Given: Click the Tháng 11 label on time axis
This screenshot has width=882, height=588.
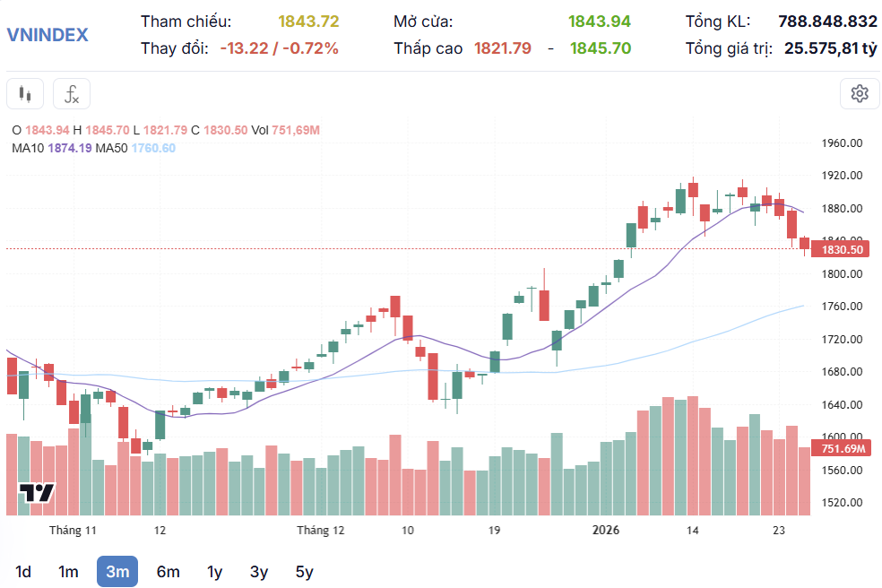Looking at the screenshot, I should 73,531.
